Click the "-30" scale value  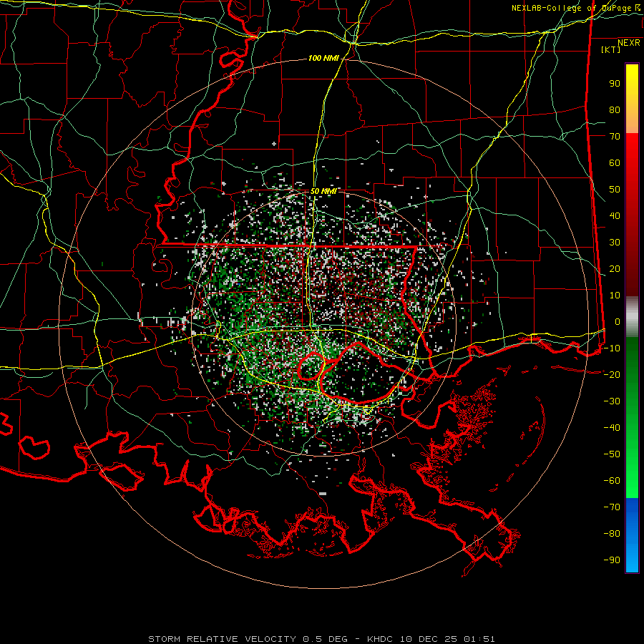612,401
